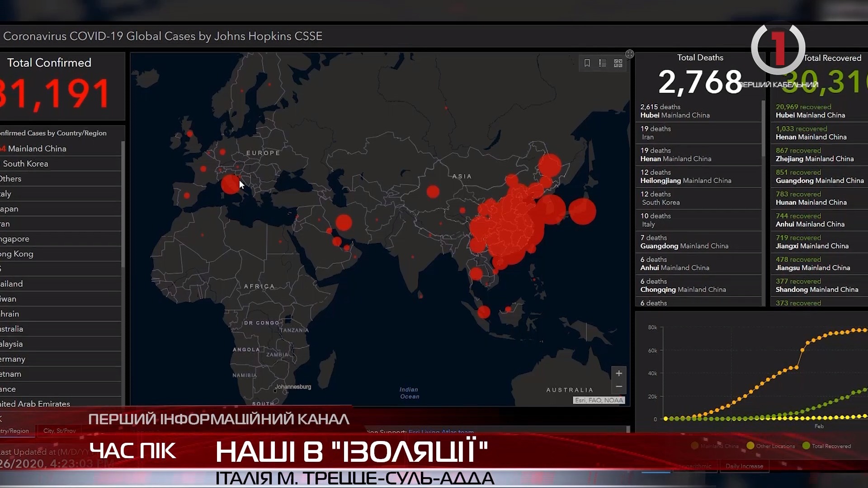Click the 719 recovered Jiangxi entry
868x488 pixels.
click(820, 242)
